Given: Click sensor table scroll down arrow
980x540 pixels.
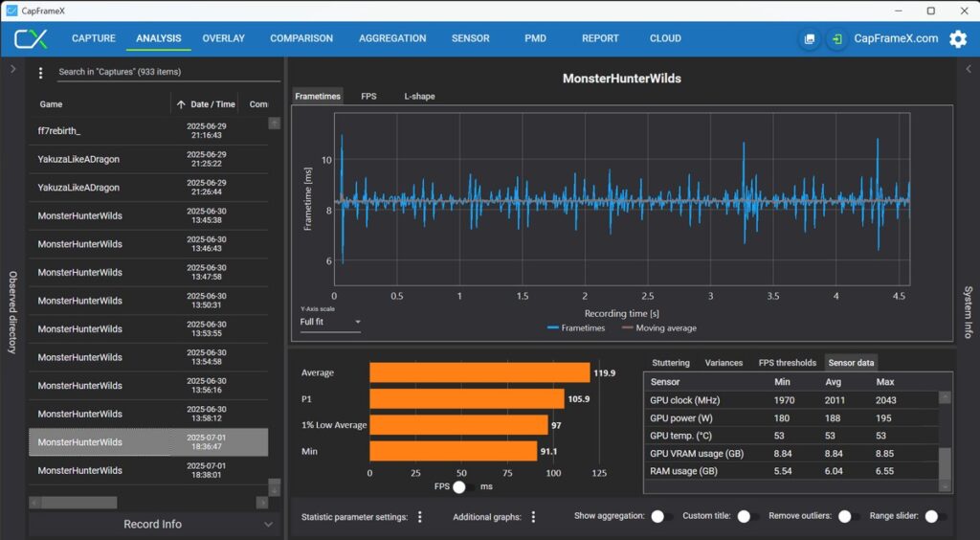Looking at the screenshot, I should pos(945,486).
